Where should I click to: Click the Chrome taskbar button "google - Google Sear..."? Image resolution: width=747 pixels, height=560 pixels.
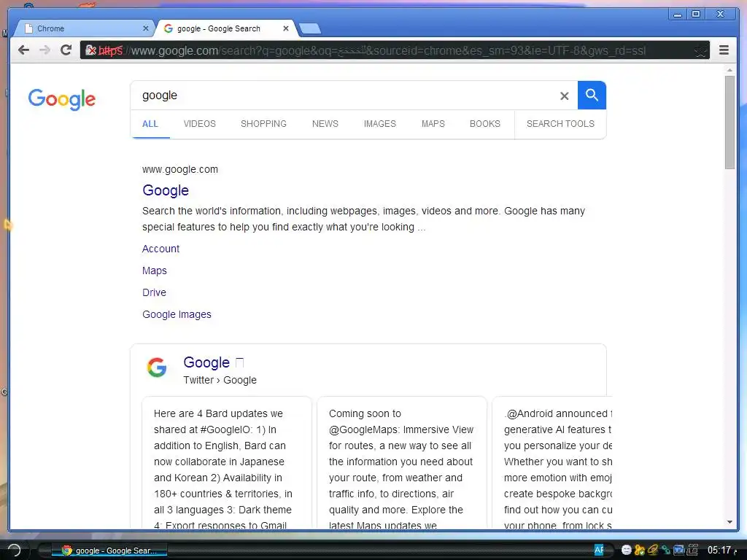[109, 551]
